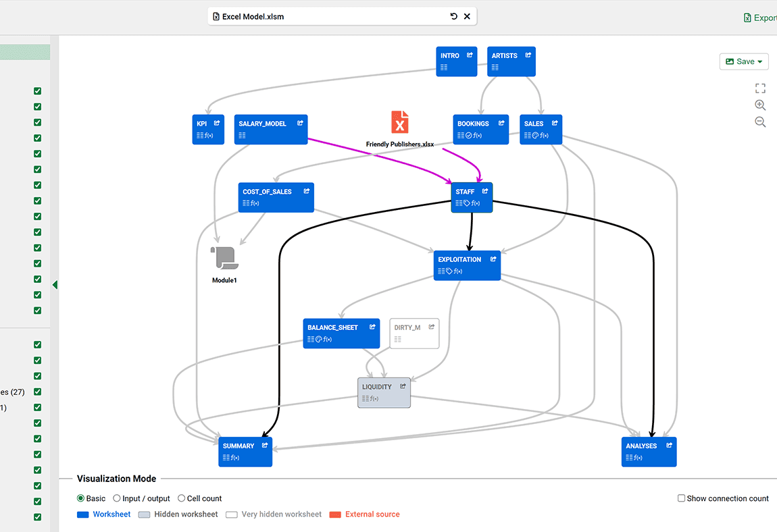Open the Save dropdown menu

(x=743, y=61)
